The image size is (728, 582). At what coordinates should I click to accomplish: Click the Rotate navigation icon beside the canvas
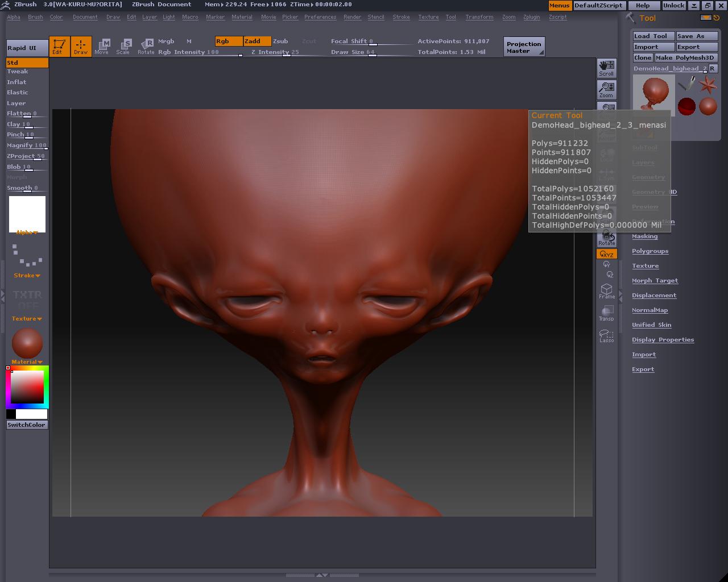click(606, 238)
